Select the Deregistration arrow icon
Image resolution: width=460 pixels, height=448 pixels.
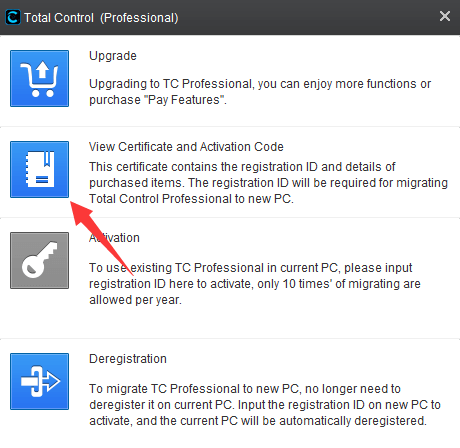(39, 381)
